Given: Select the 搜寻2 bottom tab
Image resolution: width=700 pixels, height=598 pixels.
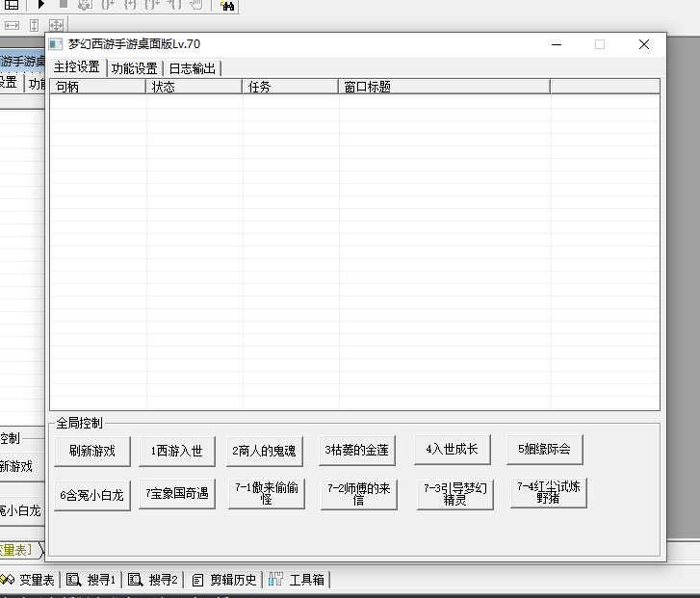Looking at the screenshot, I should pyautogui.click(x=153, y=580).
